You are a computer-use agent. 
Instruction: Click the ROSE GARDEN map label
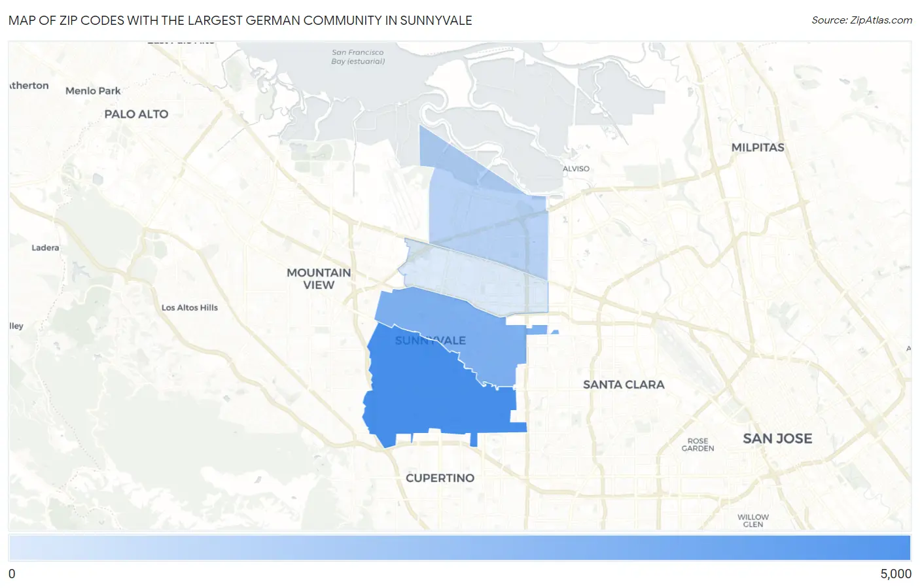coord(698,445)
